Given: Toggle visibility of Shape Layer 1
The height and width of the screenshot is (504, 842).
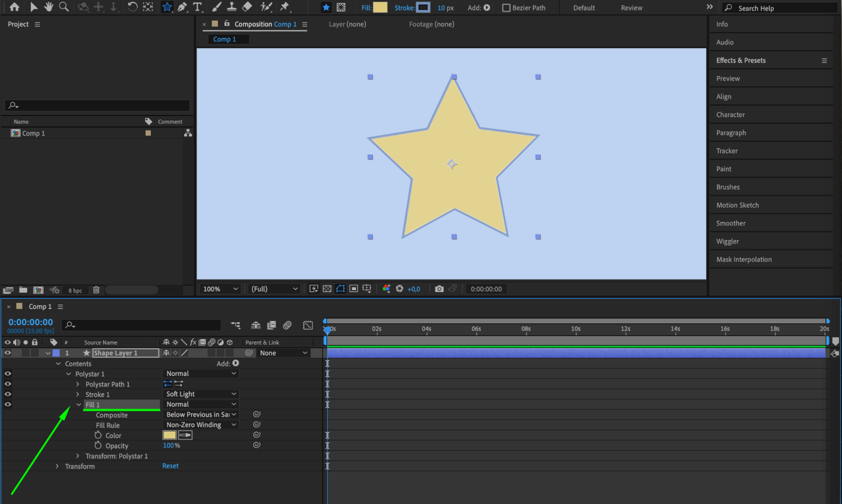Looking at the screenshot, I should click(x=8, y=353).
